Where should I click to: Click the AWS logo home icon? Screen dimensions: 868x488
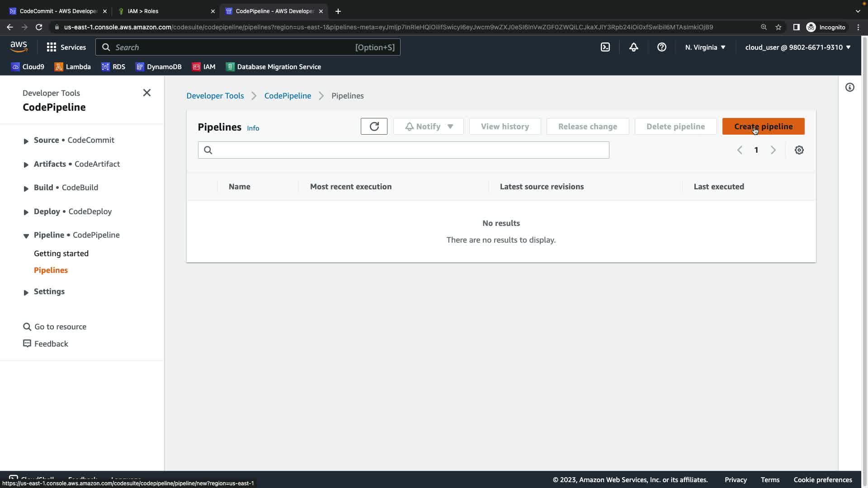(x=19, y=47)
